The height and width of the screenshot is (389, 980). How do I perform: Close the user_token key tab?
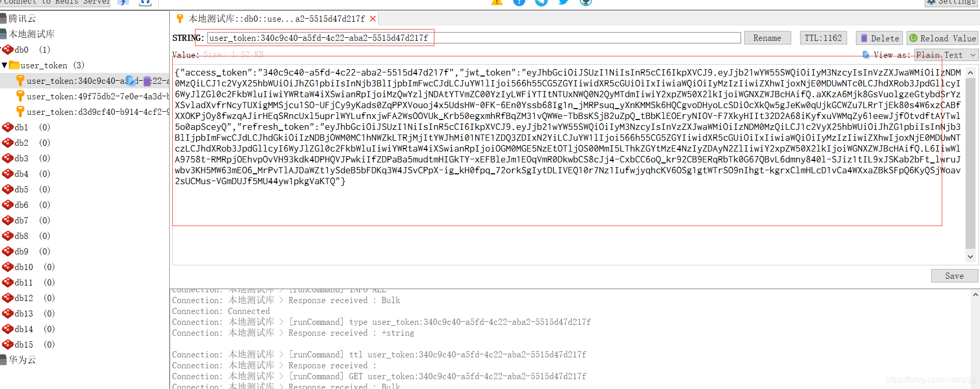click(372, 19)
